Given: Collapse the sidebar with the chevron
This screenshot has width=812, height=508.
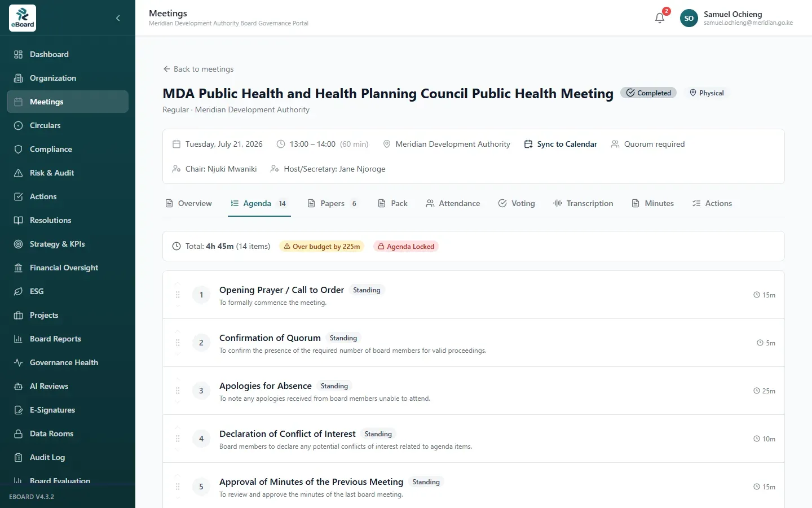Looking at the screenshot, I should [118, 18].
